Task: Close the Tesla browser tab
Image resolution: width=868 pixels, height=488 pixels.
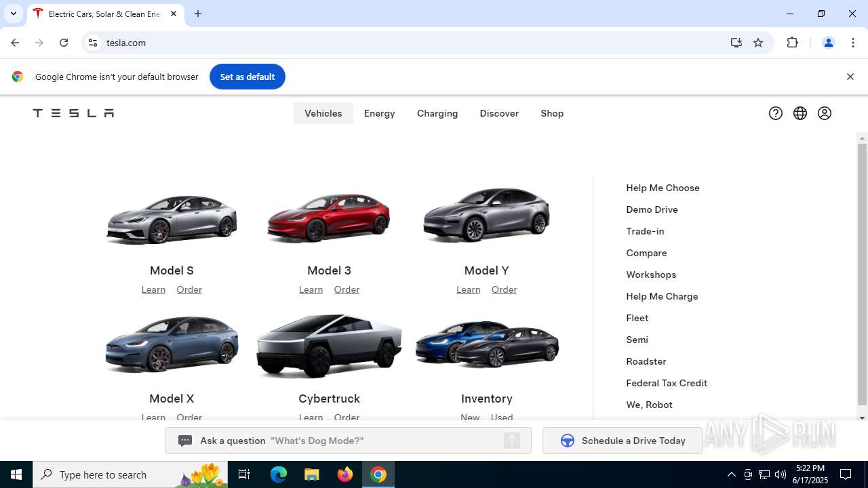Action: tap(174, 14)
